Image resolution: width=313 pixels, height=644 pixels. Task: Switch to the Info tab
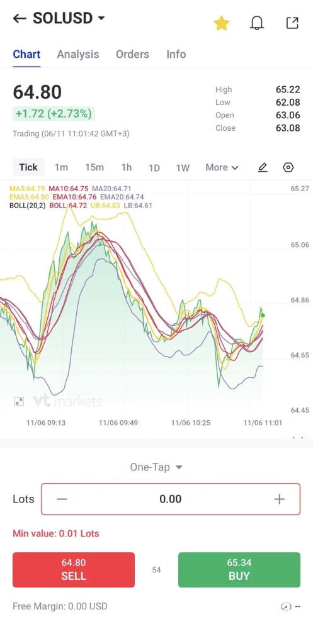[x=176, y=54]
